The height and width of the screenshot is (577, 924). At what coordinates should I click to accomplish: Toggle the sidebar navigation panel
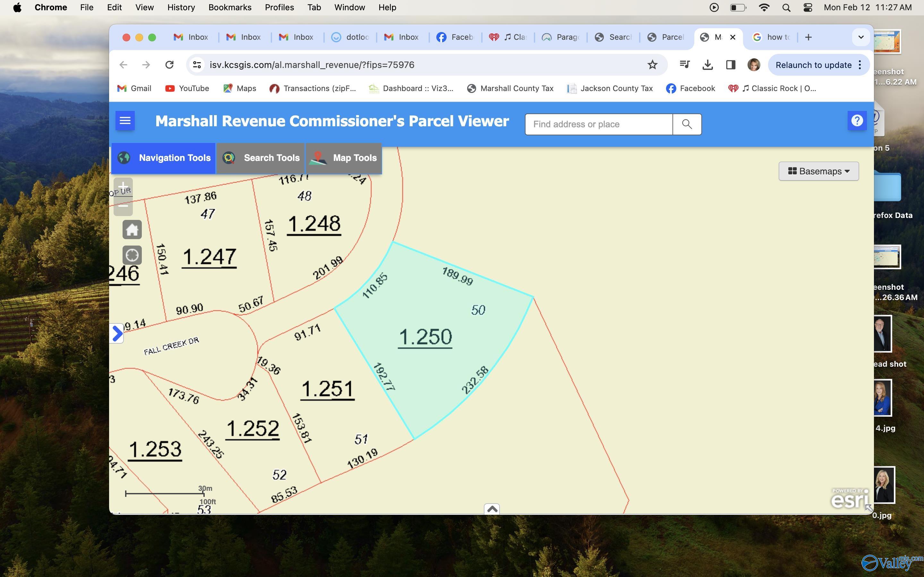click(125, 120)
